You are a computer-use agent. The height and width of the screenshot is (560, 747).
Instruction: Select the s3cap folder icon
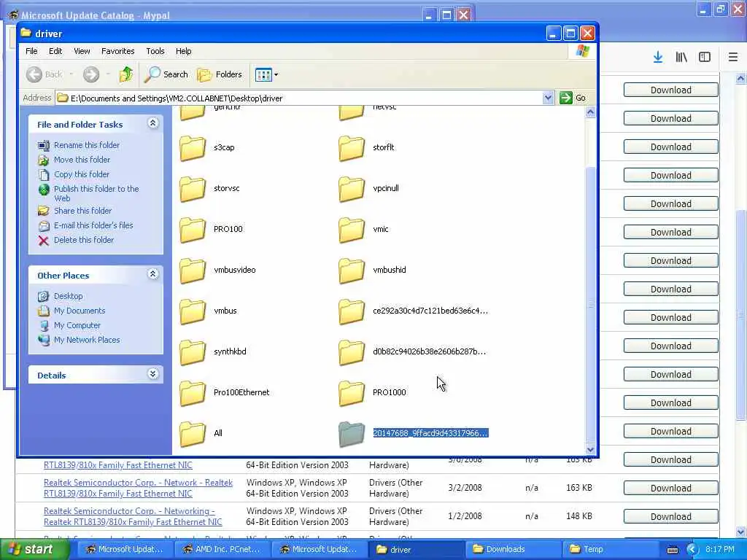[x=193, y=148]
